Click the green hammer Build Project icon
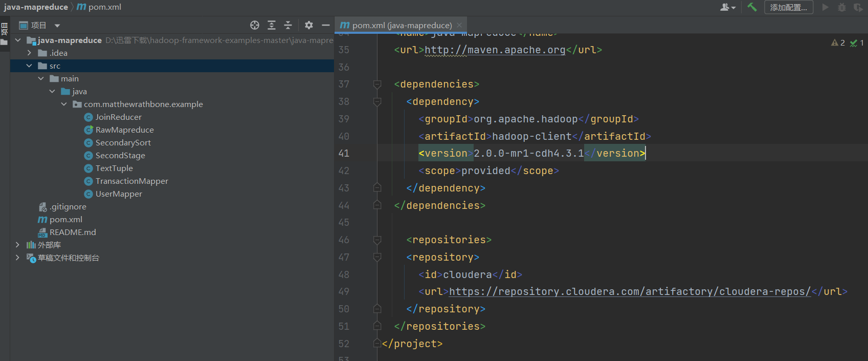Viewport: 868px width, 361px height. click(751, 7)
